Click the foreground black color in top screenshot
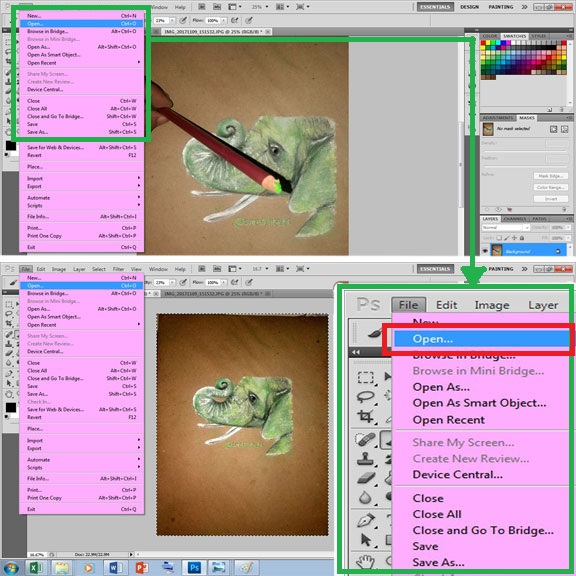Image resolution: width=576 pixels, height=576 pixels. (x=11, y=145)
